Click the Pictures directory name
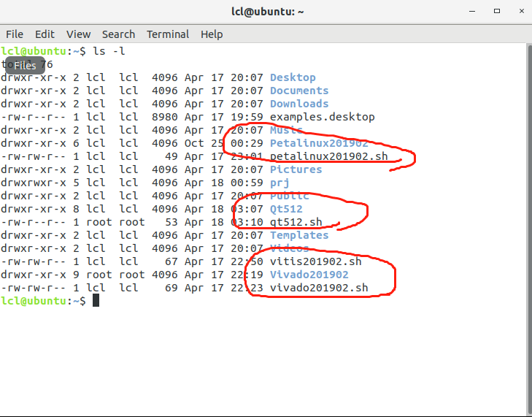This screenshot has height=417, width=532. 296,169
